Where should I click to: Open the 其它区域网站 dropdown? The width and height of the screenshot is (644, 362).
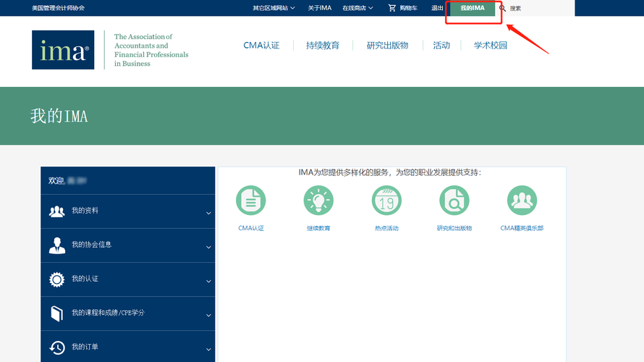274,8
